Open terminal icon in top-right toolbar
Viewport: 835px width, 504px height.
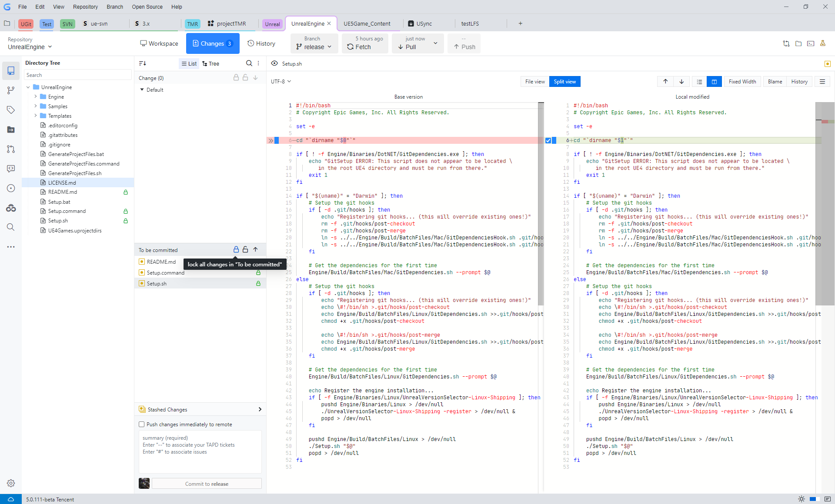click(811, 43)
